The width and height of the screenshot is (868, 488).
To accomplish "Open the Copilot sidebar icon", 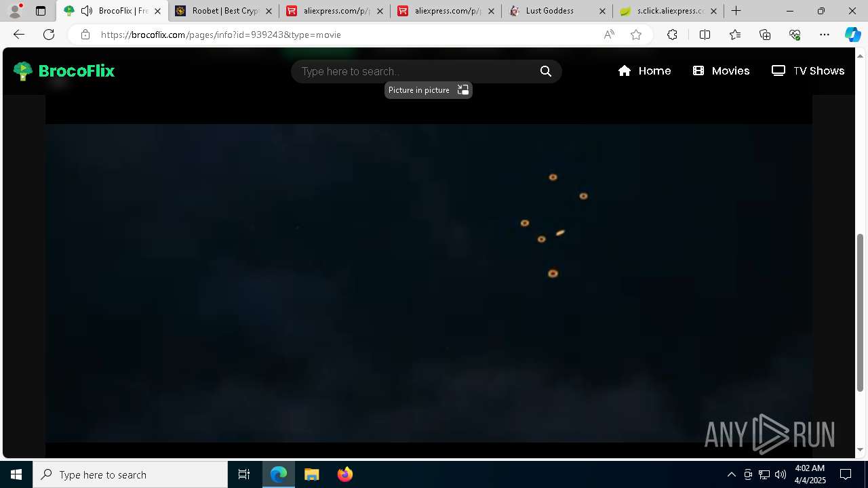I will click(852, 35).
